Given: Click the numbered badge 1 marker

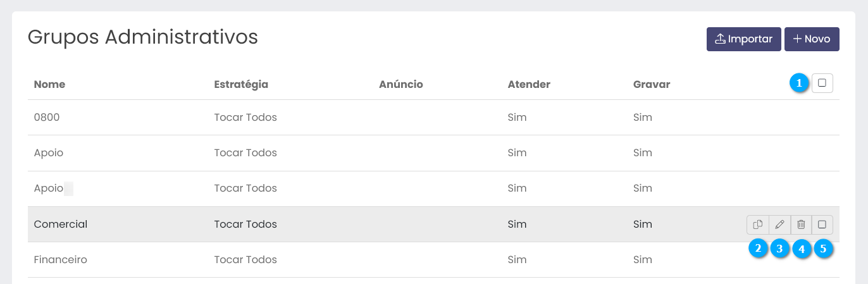Looking at the screenshot, I should pos(800,83).
